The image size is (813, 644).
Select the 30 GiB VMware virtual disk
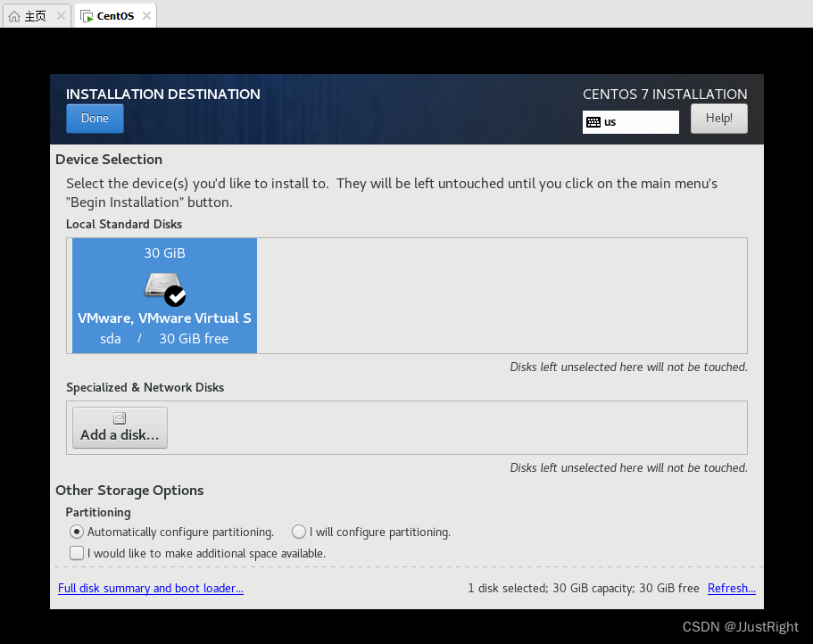click(164, 296)
